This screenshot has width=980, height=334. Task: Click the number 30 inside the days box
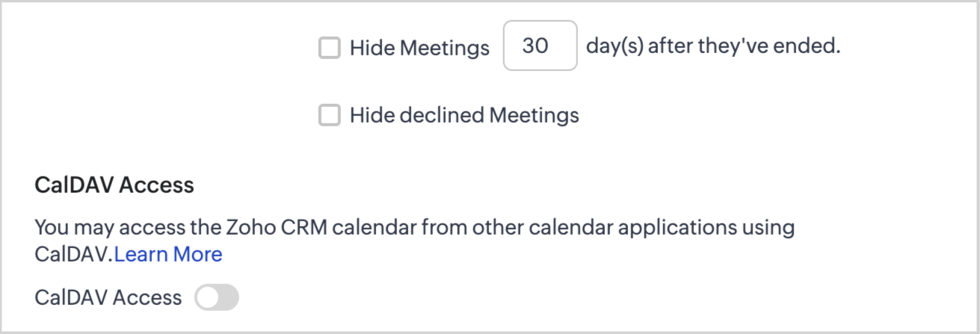(x=535, y=46)
